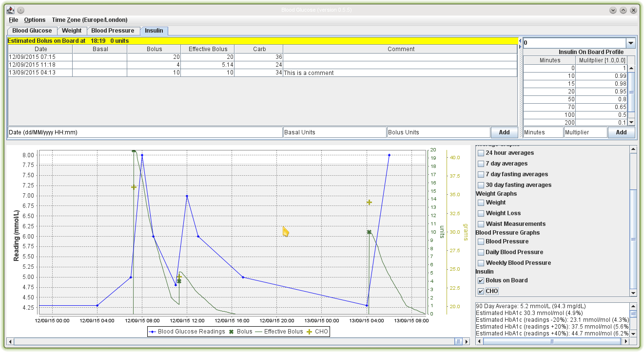Click the Bolus Units input field
This screenshot has width=644, height=352.
point(439,132)
